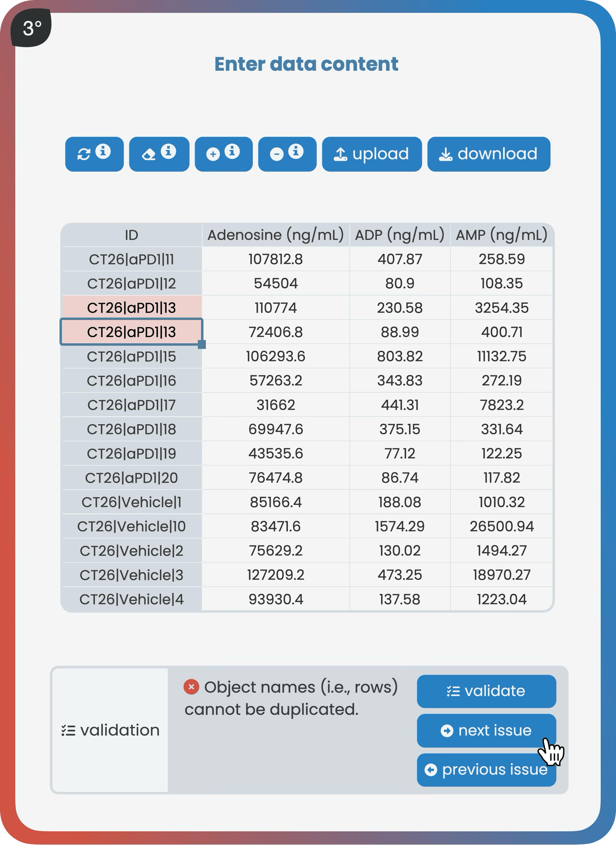Select row header CT26|aPD1|19
616x845 pixels.
pyautogui.click(x=131, y=453)
